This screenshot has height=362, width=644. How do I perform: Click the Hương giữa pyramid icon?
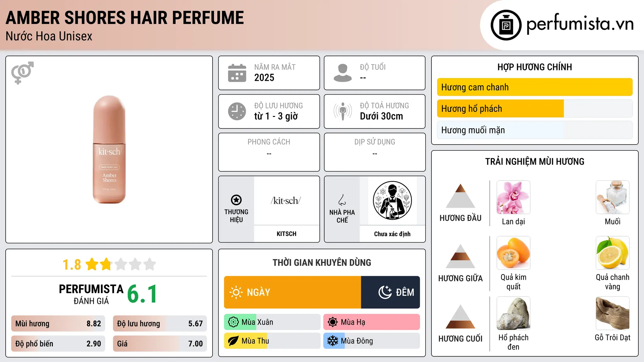click(x=460, y=256)
